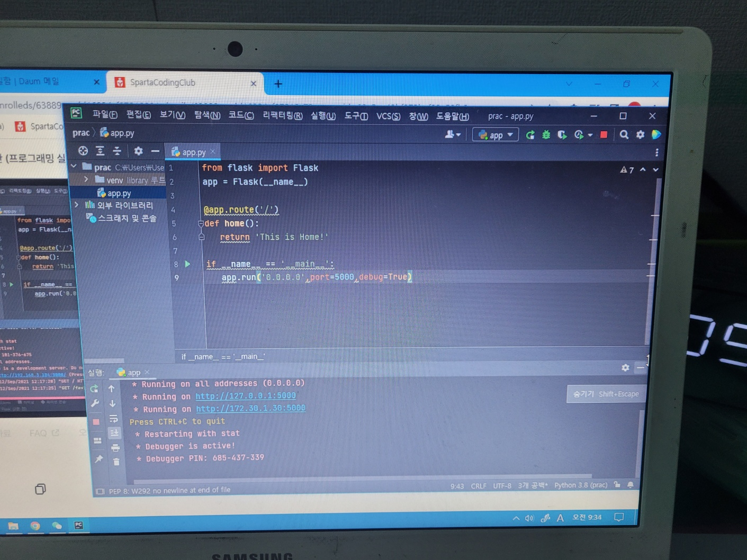
Task: Open IDE settings gear in main toolbar
Action: tap(640, 134)
